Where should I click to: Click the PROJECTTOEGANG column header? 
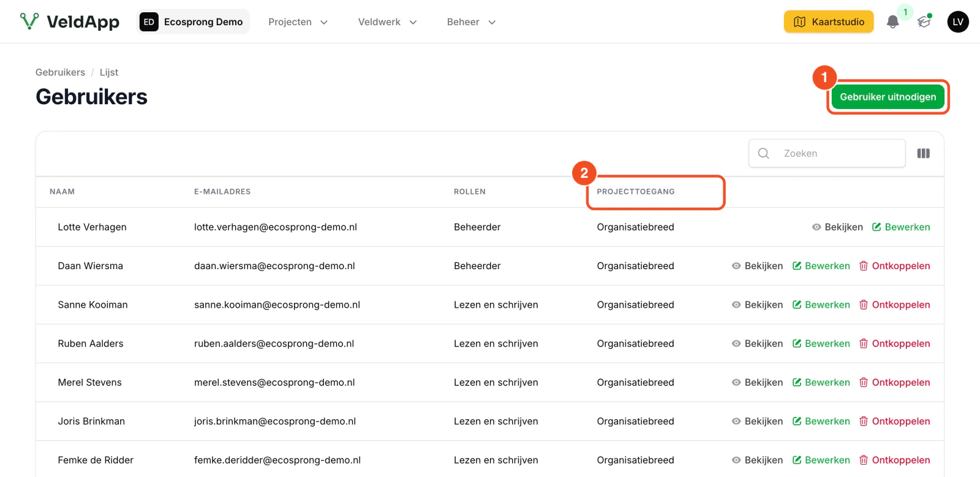(x=636, y=192)
